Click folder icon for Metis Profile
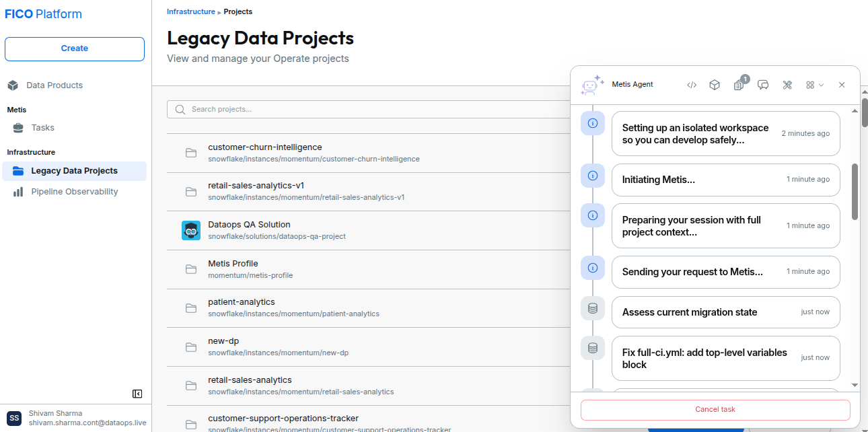This screenshot has width=868, height=432. 191,269
